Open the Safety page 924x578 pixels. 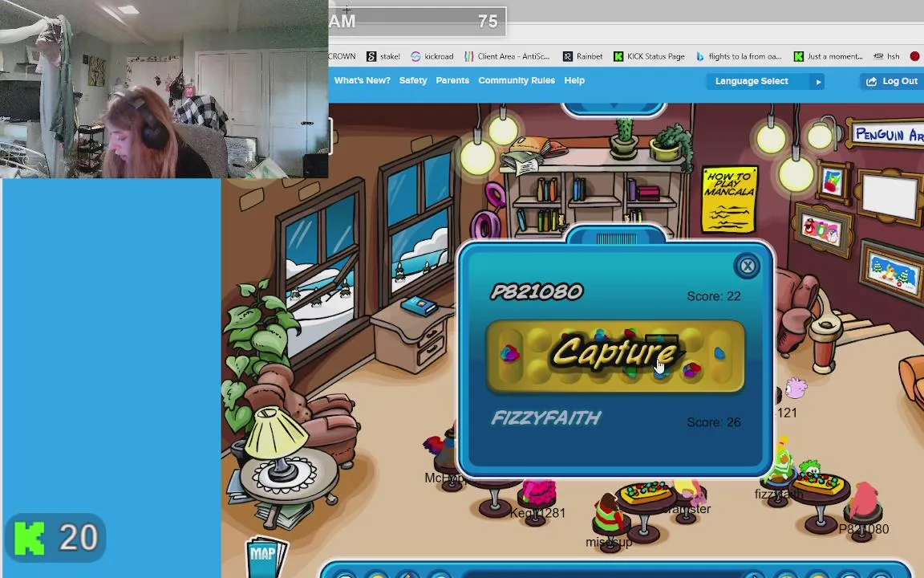pyautogui.click(x=412, y=80)
